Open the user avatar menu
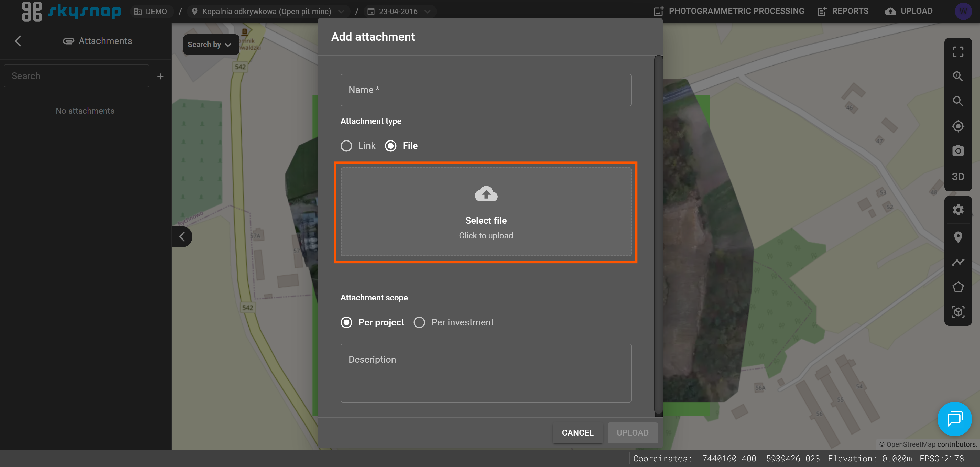This screenshot has height=467, width=980. pyautogui.click(x=963, y=11)
